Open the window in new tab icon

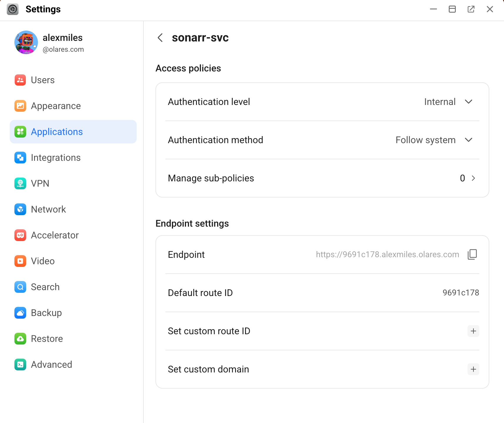point(471,9)
